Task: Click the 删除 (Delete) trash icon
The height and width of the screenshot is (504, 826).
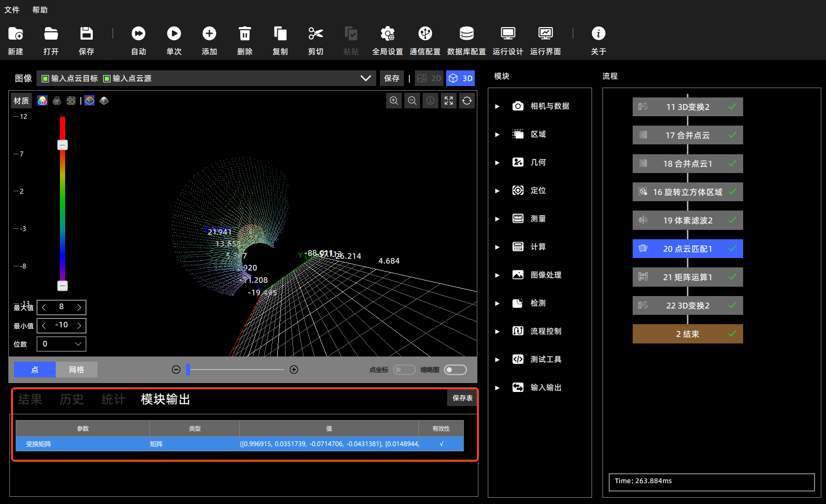Action: [245, 34]
